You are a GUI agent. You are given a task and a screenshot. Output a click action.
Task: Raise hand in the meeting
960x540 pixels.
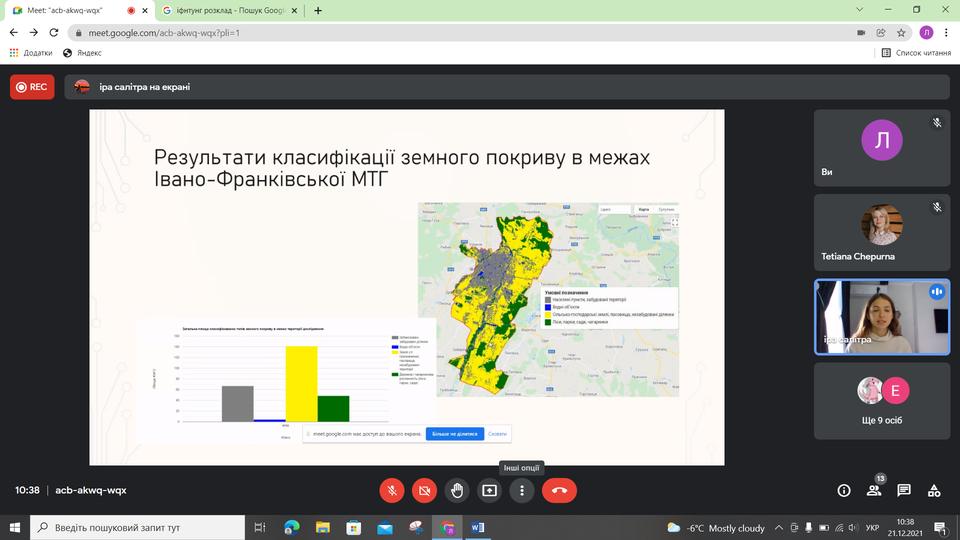(457, 490)
